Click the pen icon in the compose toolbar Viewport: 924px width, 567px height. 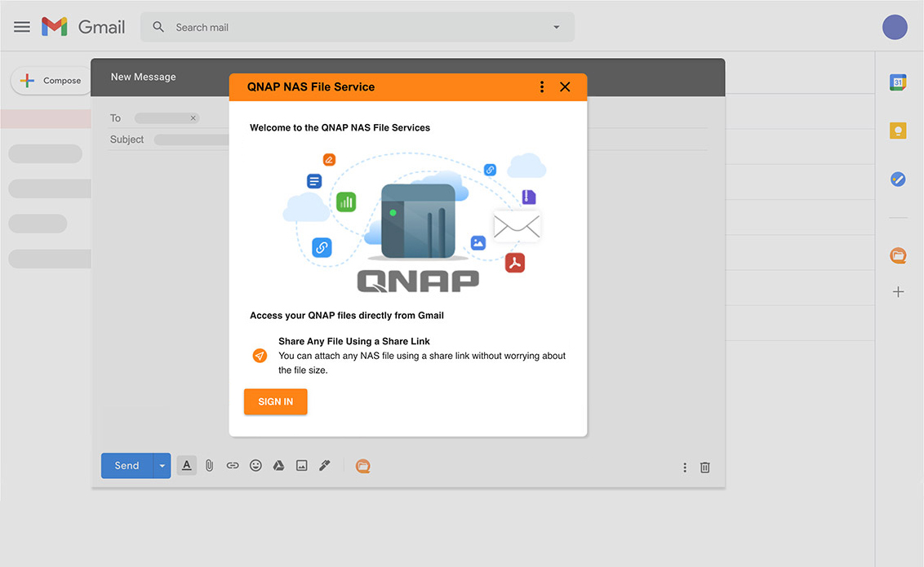click(x=324, y=465)
